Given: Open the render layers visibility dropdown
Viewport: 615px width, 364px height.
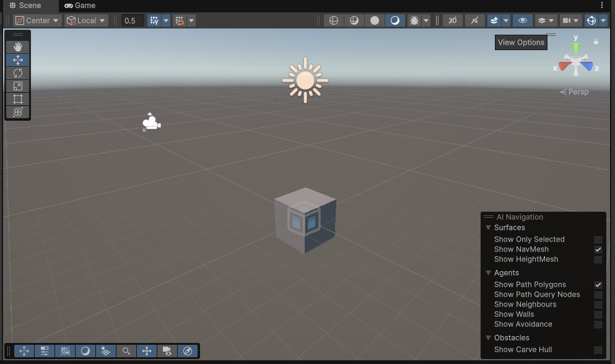Looking at the screenshot, I should click(x=546, y=20).
